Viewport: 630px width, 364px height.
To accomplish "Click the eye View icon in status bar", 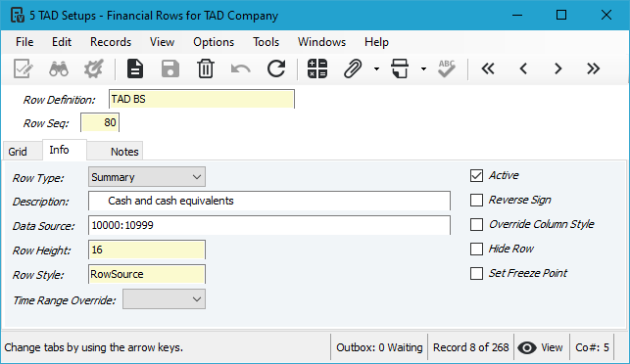I will point(527,347).
